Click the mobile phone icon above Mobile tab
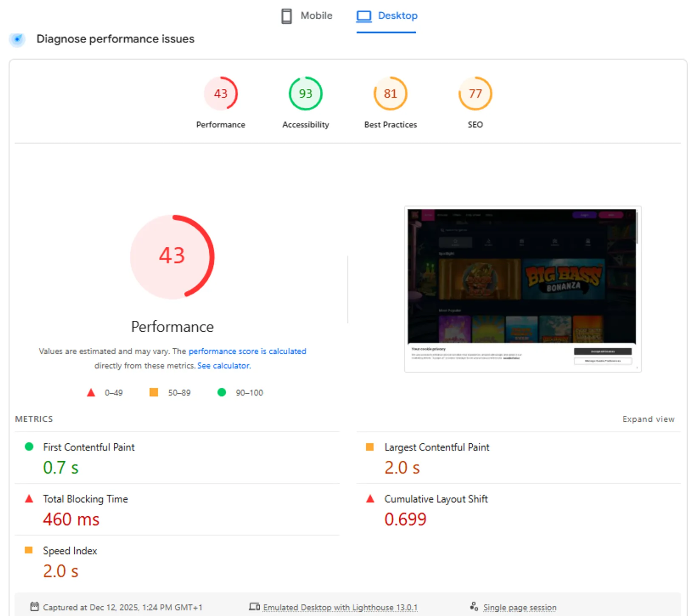 point(286,16)
